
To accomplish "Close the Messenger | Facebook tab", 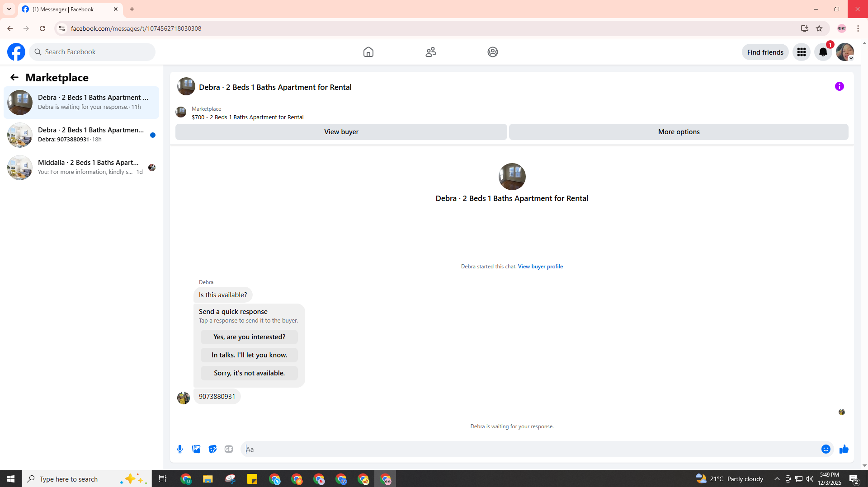I will (116, 9).
